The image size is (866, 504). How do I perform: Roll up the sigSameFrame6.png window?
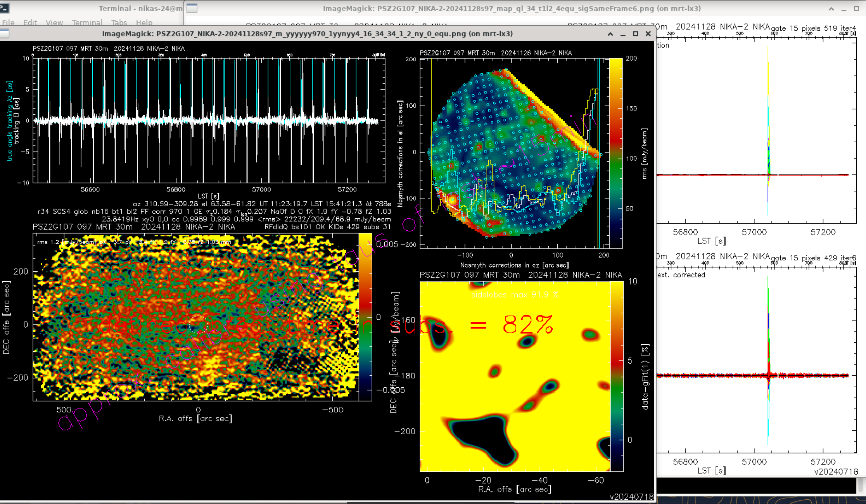831,9
